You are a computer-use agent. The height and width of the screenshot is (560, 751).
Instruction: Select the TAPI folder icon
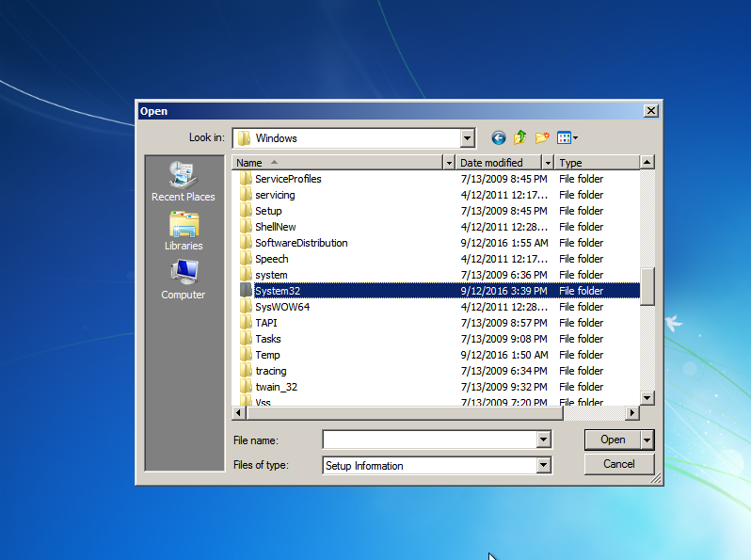tap(246, 323)
